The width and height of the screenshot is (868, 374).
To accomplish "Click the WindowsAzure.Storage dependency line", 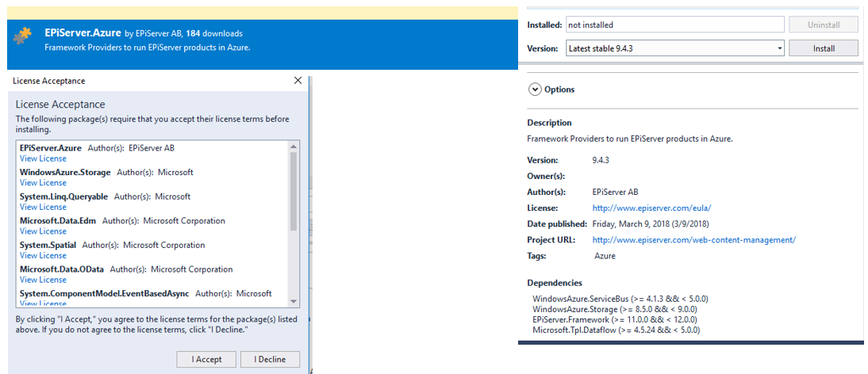I will tap(614, 309).
